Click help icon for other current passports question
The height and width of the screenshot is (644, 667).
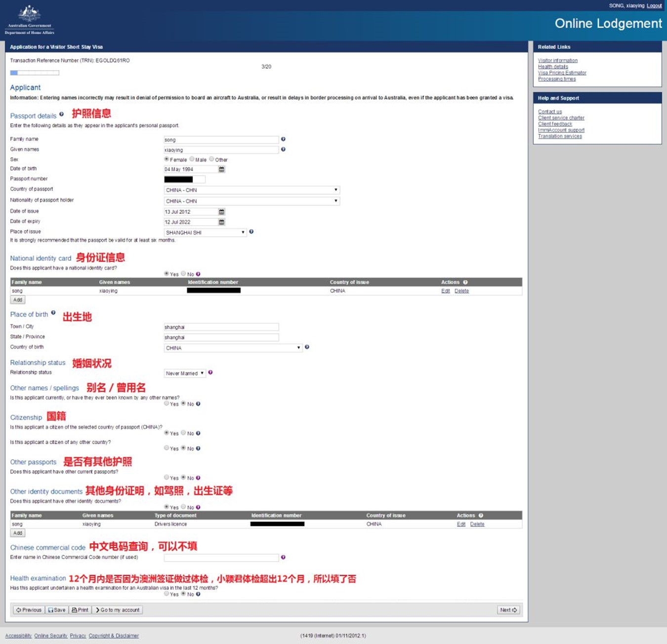198,478
